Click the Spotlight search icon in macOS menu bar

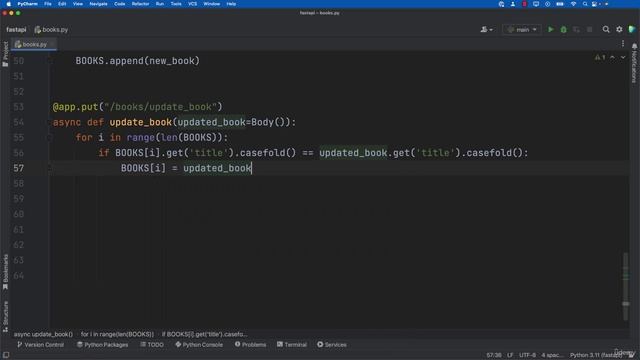click(585, 4)
